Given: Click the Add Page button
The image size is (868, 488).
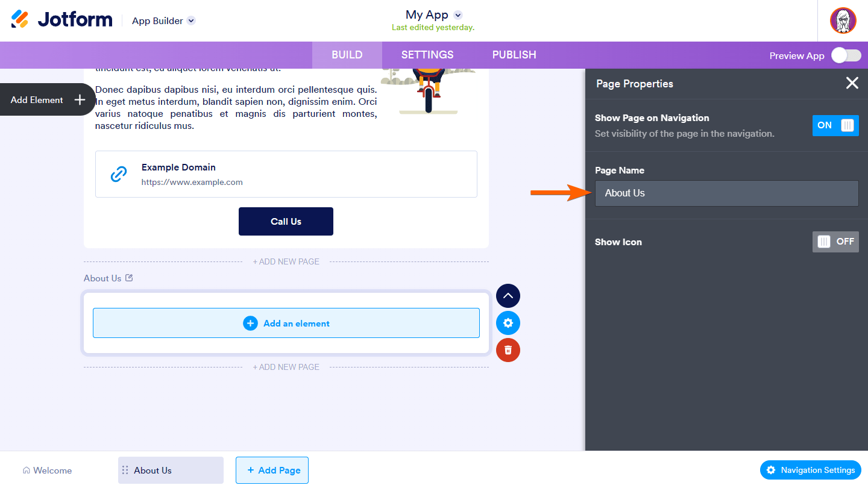Looking at the screenshot, I should point(272,471).
